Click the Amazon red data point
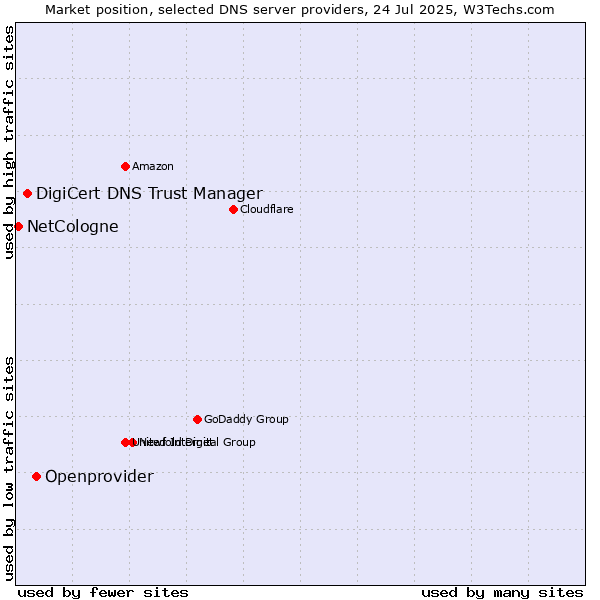 125,166
